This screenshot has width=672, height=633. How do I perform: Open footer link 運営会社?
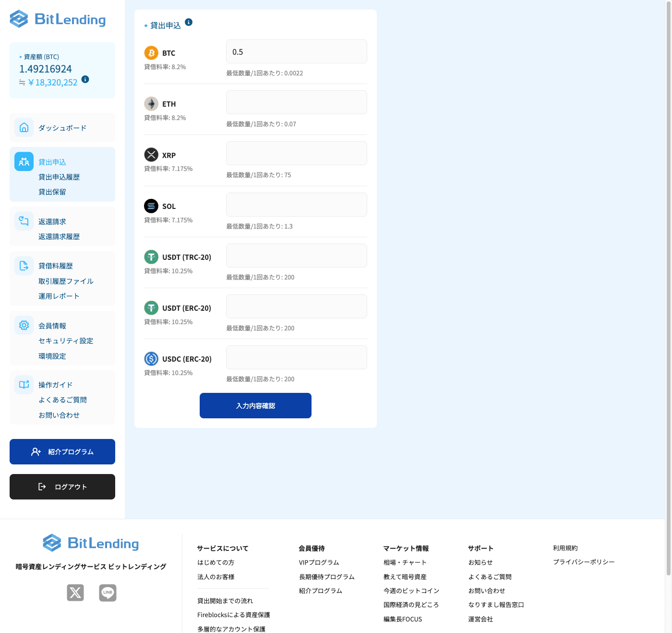(x=480, y=619)
